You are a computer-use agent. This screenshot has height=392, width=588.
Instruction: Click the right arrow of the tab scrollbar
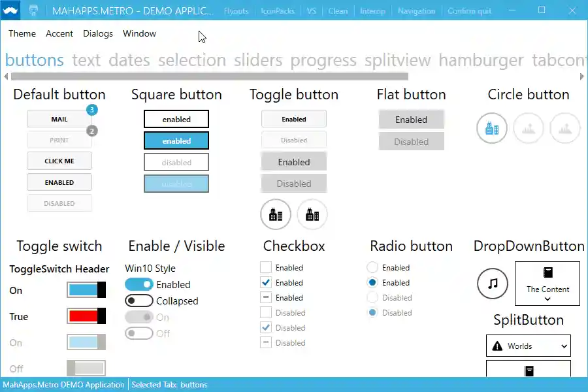click(581, 76)
